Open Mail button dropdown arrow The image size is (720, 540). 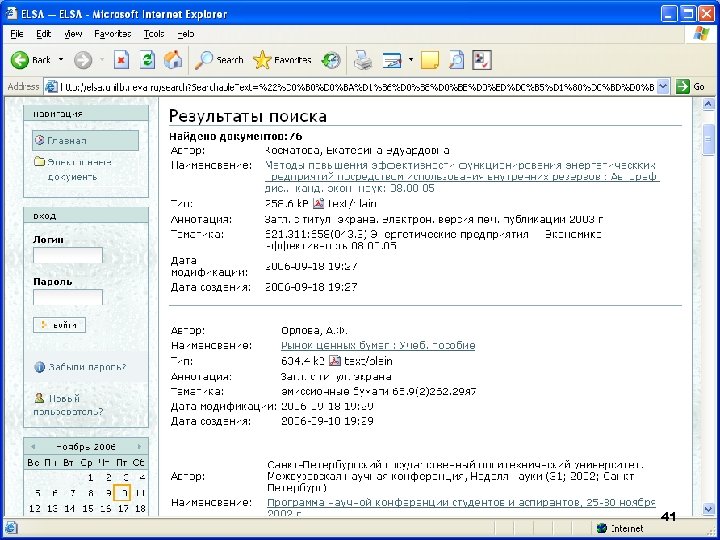pos(411,60)
